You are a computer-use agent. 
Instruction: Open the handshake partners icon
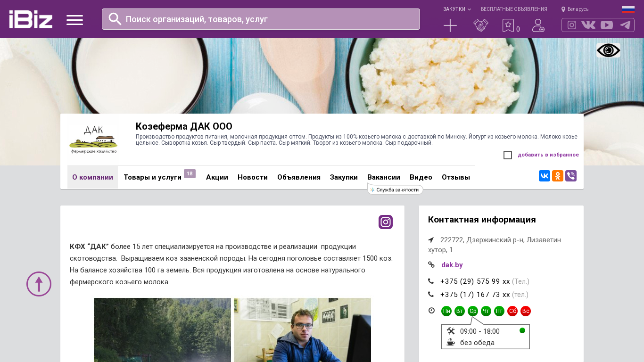[x=481, y=25]
